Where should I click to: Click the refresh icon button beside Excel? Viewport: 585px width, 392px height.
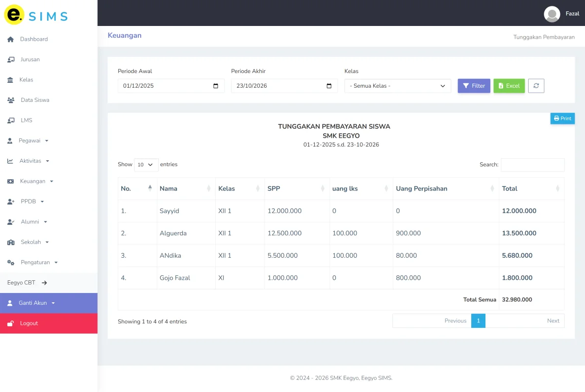[x=536, y=86]
